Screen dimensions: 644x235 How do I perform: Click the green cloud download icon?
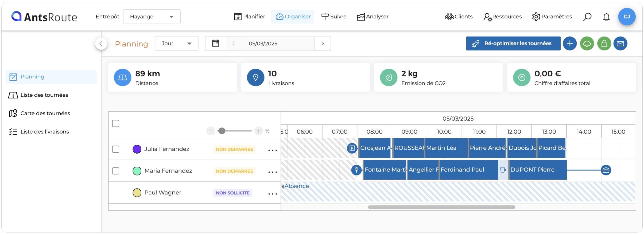pos(587,44)
